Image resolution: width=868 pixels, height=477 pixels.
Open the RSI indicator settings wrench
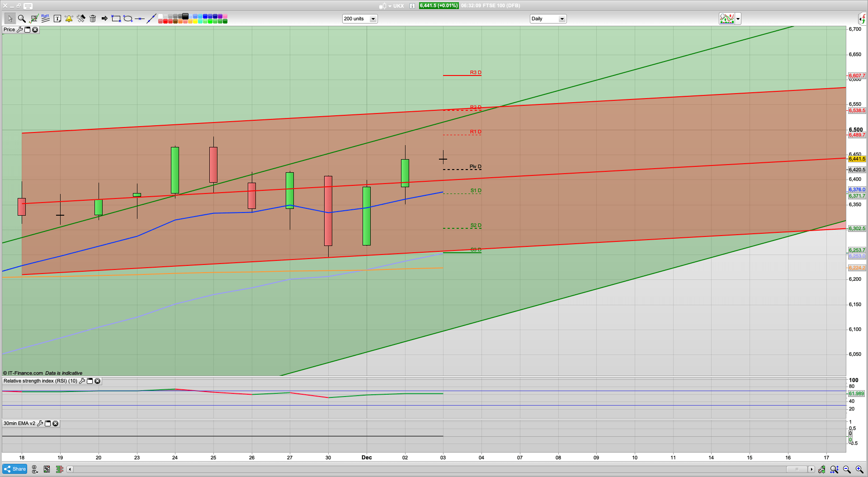[x=82, y=381]
